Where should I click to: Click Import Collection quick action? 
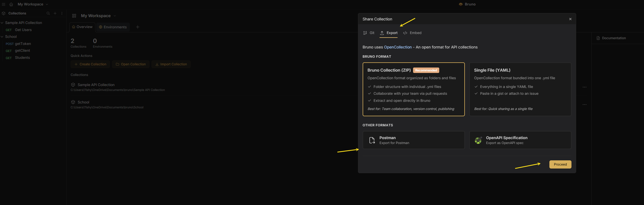click(171, 64)
